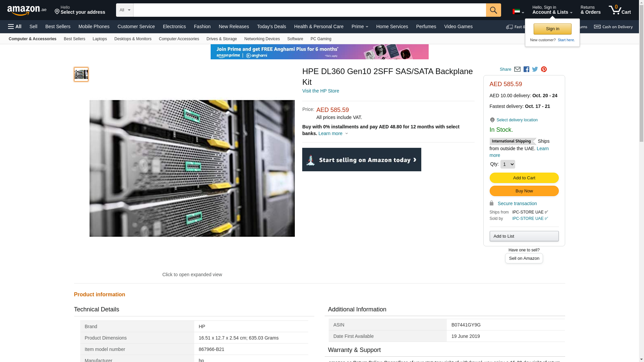644x362 pixels.
Task: Share product on Pinterest icon
Action: [x=544, y=69]
